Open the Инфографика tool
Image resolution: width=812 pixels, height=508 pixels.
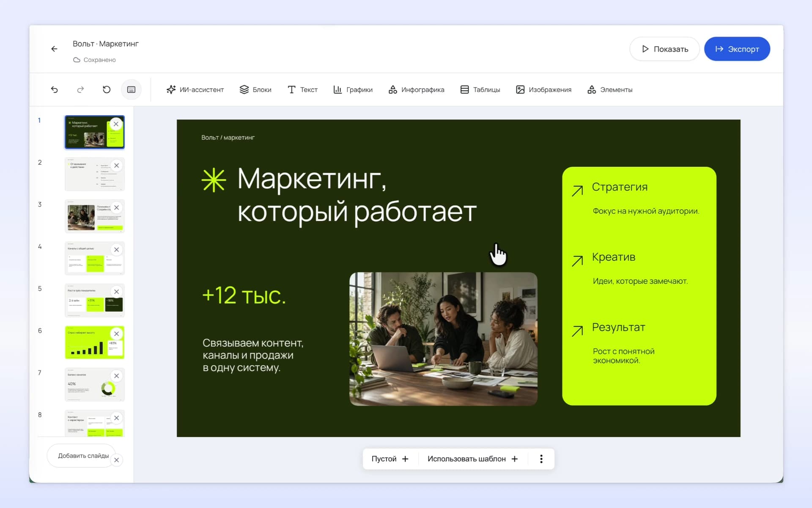[x=416, y=89]
